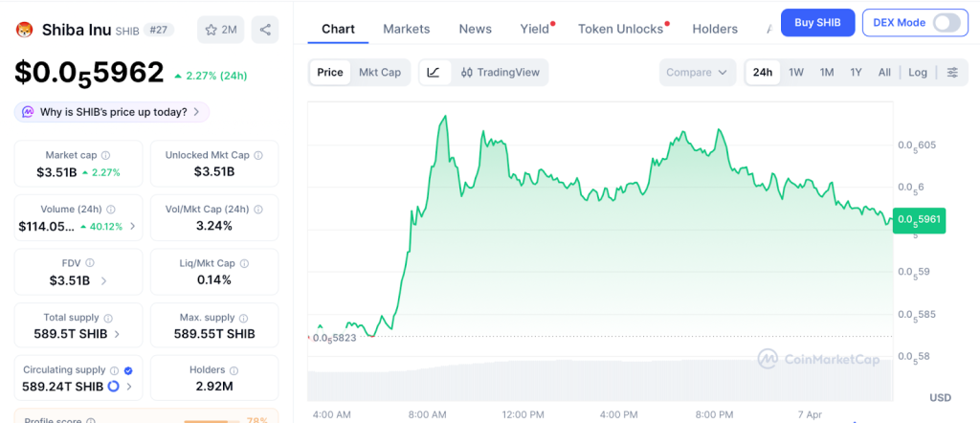
Task: Click the 0.05961 current price marker
Action: pyautogui.click(x=919, y=221)
